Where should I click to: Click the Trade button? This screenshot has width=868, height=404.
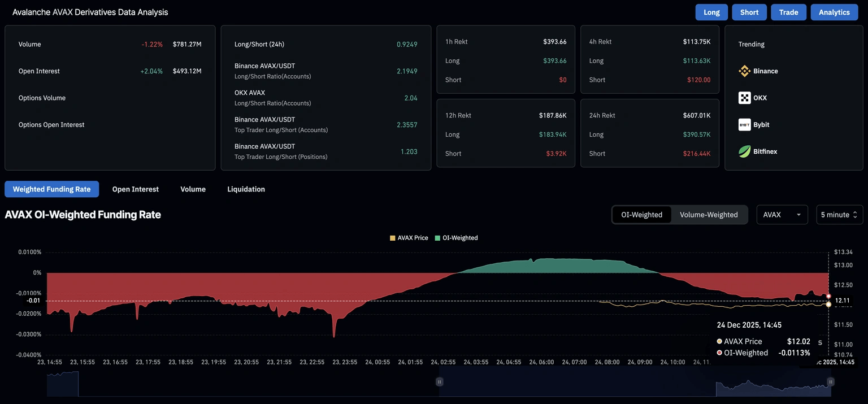[788, 12]
